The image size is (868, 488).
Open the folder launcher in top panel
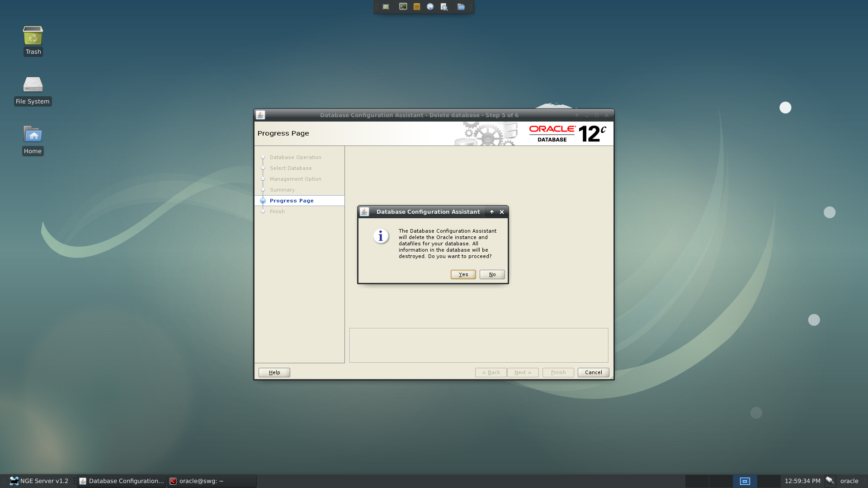461,7
